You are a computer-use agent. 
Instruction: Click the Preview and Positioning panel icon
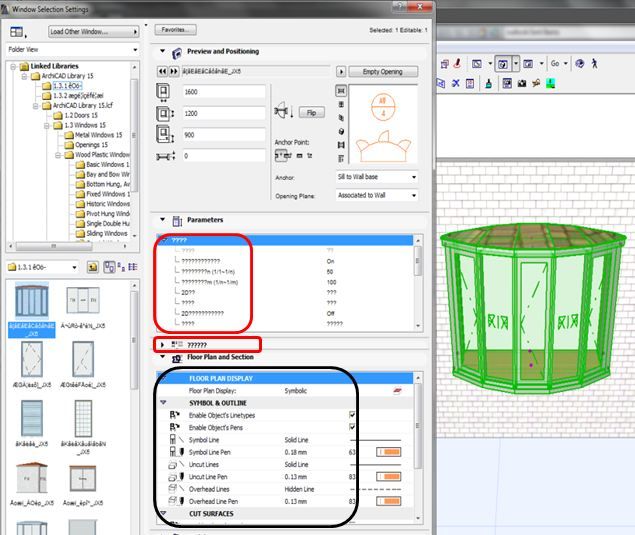tap(177, 53)
